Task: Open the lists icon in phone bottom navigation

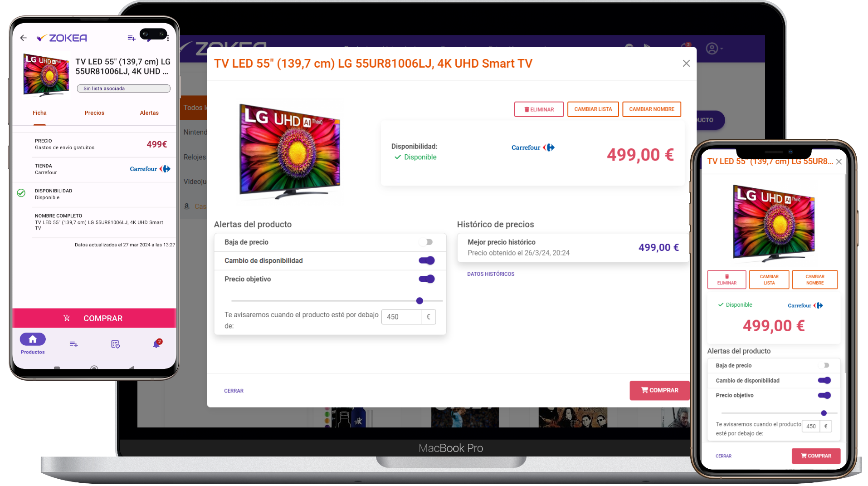Action: pyautogui.click(x=74, y=344)
